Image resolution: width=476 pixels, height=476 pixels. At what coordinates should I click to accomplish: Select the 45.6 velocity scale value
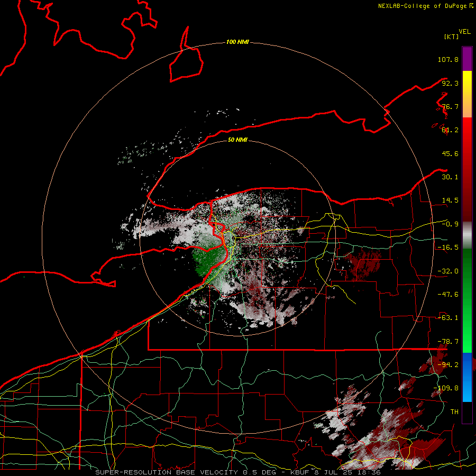click(450, 153)
